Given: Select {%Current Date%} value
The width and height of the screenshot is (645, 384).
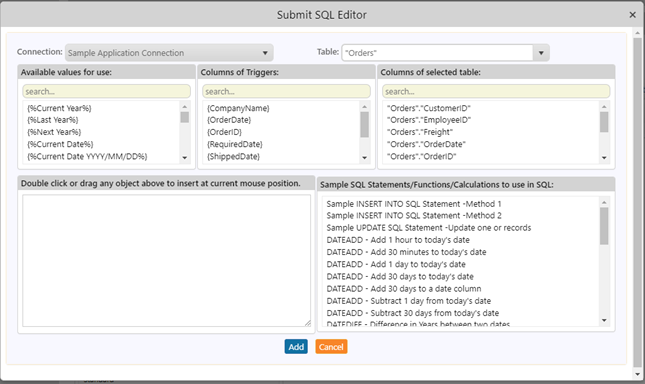Looking at the screenshot, I should (60, 144).
